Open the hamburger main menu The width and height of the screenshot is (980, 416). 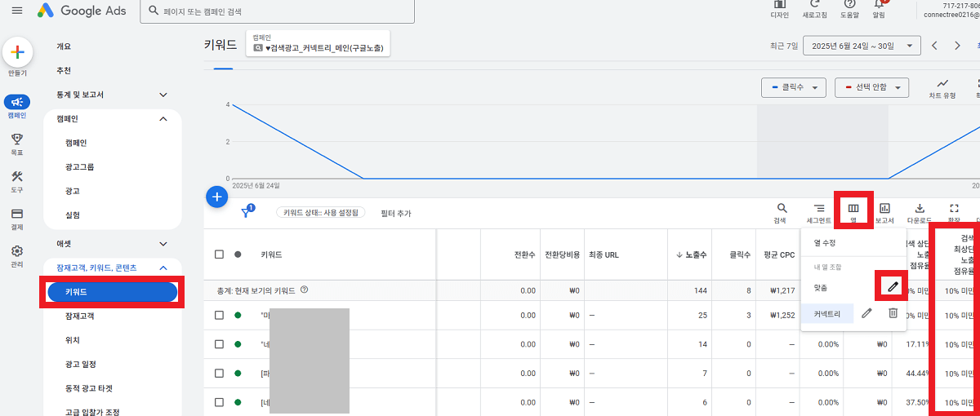pos(17,11)
